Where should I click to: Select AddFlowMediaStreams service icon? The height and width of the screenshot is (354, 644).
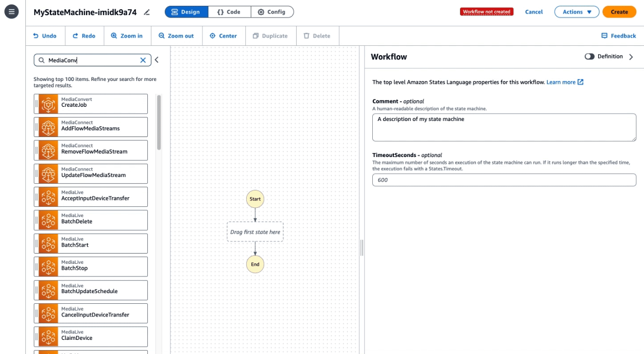coord(48,127)
